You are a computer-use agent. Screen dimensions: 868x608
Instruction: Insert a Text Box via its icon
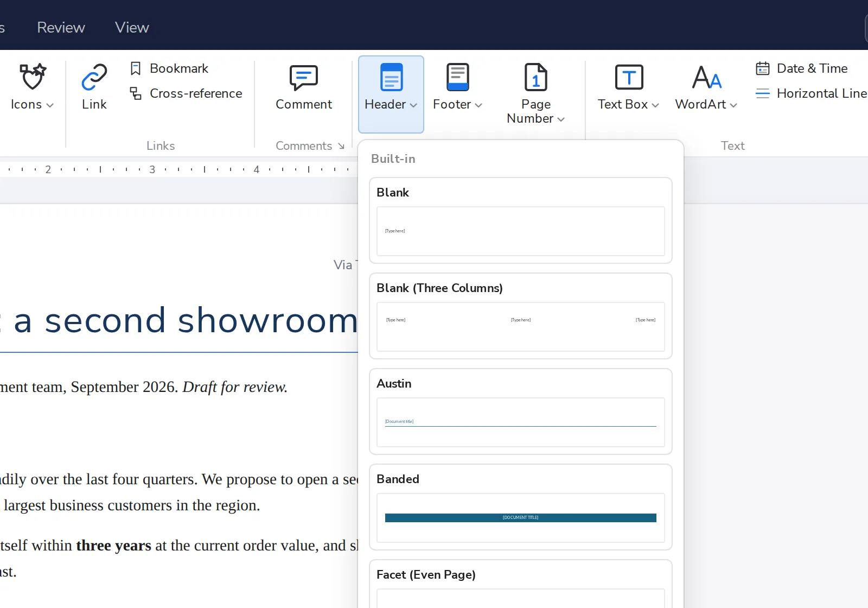[629, 77]
